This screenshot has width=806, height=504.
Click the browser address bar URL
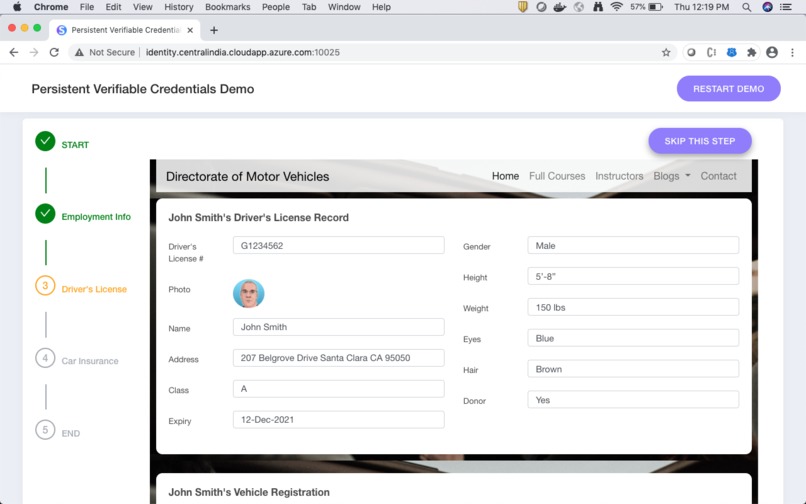(x=243, y=52)
